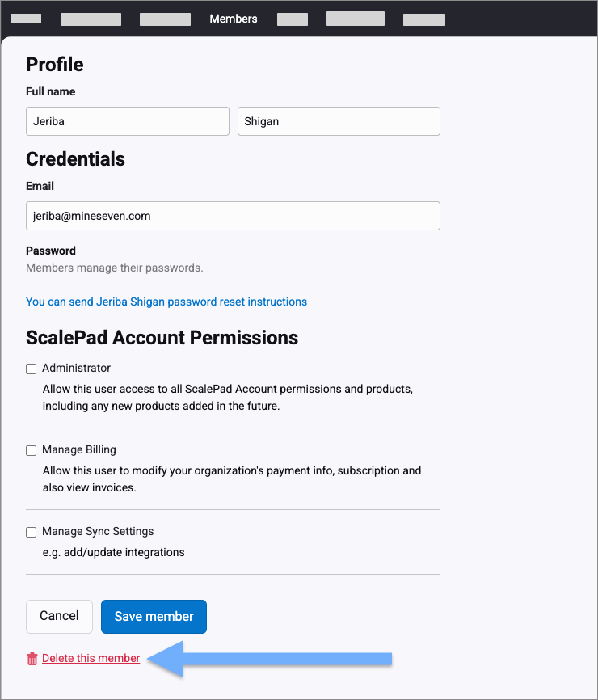Check the Manage Sync Settings checkbox

coord(32,532)
